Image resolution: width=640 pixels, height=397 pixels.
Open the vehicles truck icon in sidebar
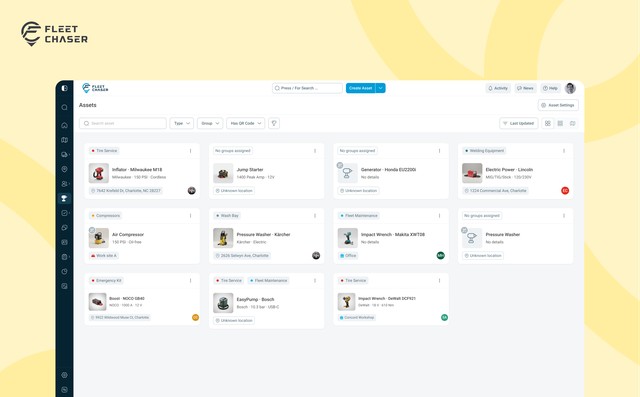64,155
